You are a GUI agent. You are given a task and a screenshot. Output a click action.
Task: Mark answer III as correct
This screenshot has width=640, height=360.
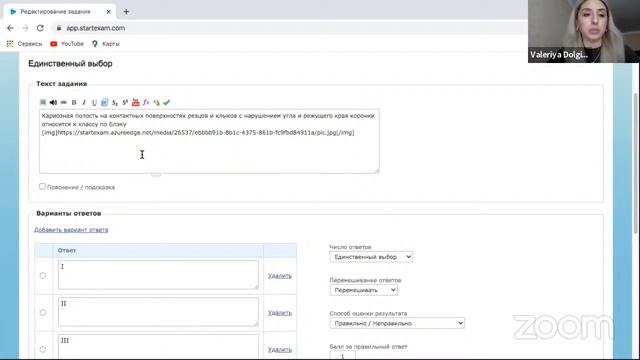(43, 349)
